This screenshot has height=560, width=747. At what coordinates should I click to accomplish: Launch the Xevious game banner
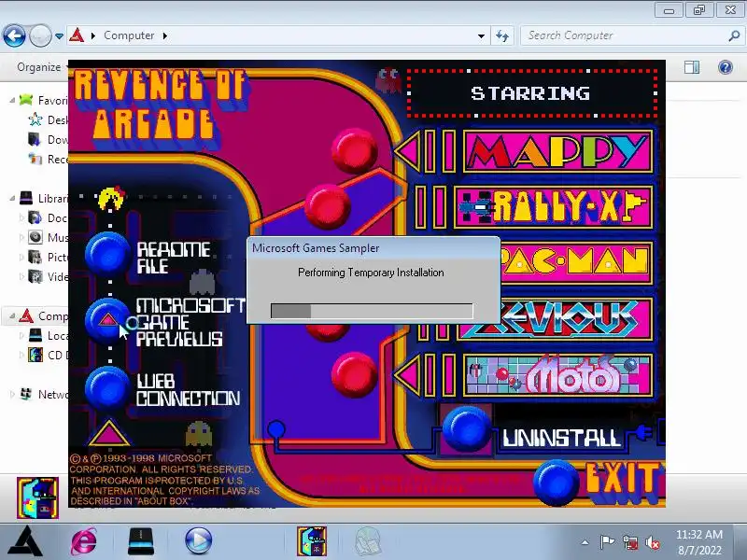tap(557, 319)
